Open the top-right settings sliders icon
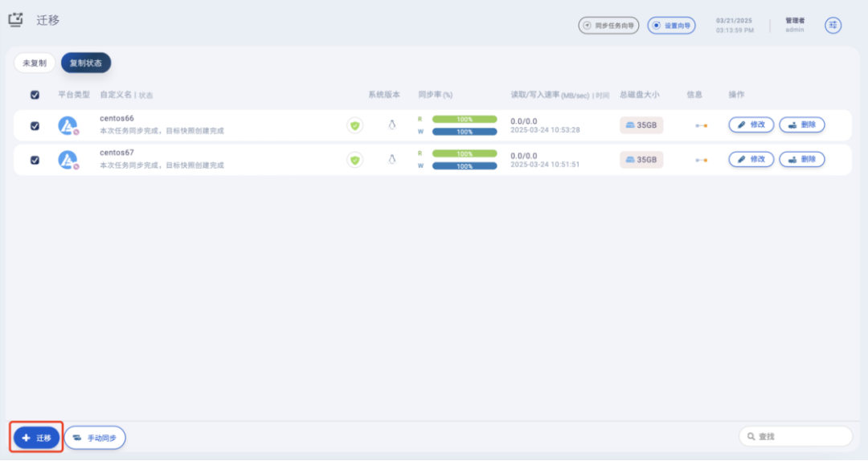The image size is (868, 461). [x=833, y=25]
